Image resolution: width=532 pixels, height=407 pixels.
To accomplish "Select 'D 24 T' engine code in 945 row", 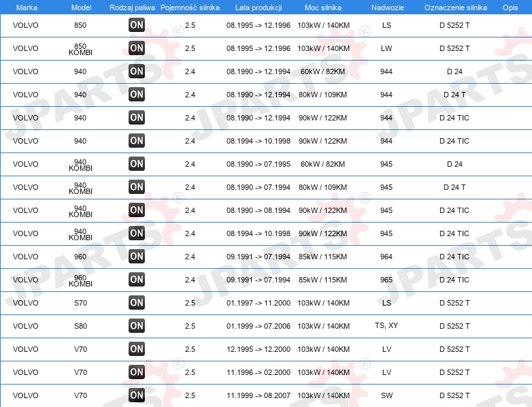I will tap(454, 187).
